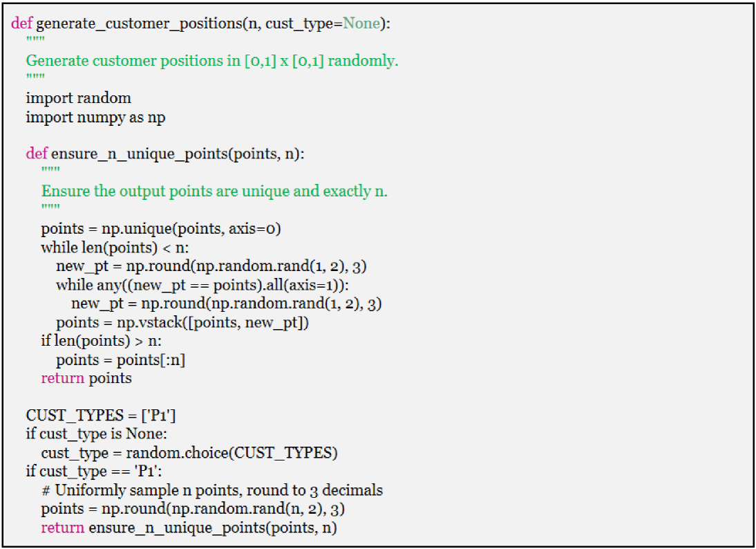Click the 'import numpy as np' line
Screen dimensions: 756x549
[95, 117]
